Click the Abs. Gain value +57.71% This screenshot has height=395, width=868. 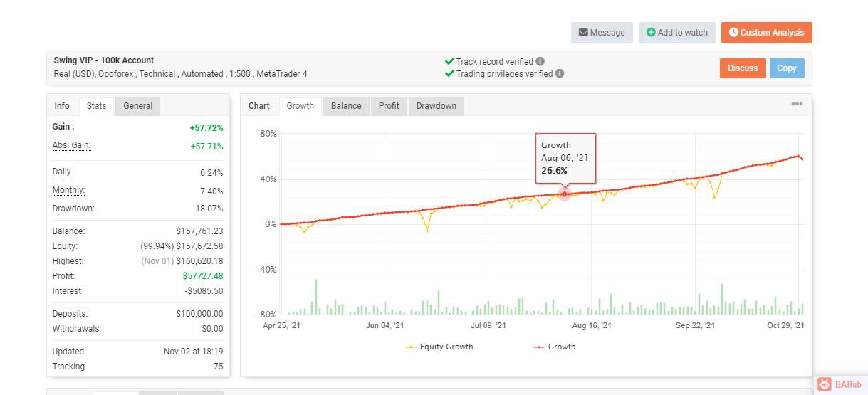pos(206,147)
